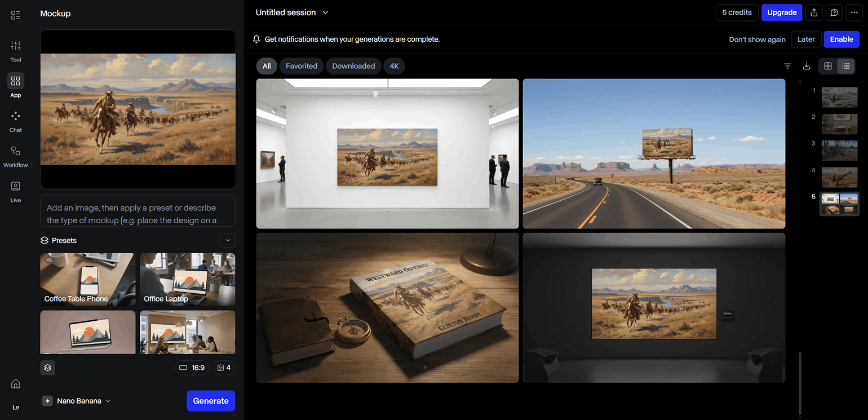868x420 pixels.
Task: Select the Downloaded filter tab
Action: [353, 66]
